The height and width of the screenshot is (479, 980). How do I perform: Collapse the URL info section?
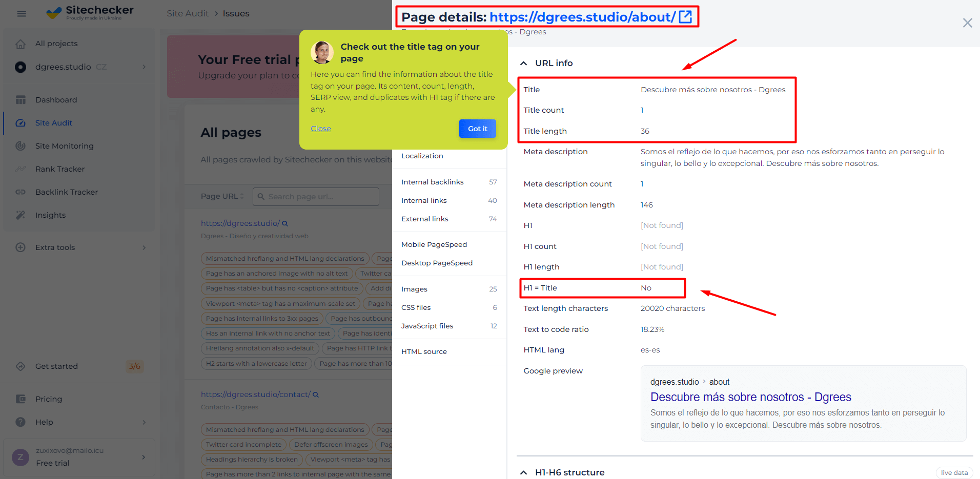click(x=523, y=64)
